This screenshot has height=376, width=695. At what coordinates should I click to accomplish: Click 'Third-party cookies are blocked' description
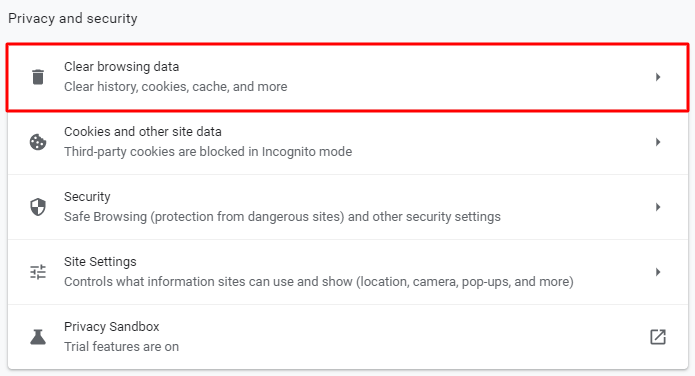pyautogui.click(x=208, y=152)
